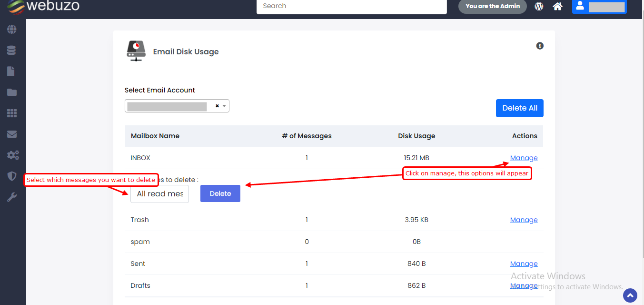Image resolution: width=644 pixels, height=305 pixels.
Task: Open the database section in the sidebar
Action: [12, 51]
